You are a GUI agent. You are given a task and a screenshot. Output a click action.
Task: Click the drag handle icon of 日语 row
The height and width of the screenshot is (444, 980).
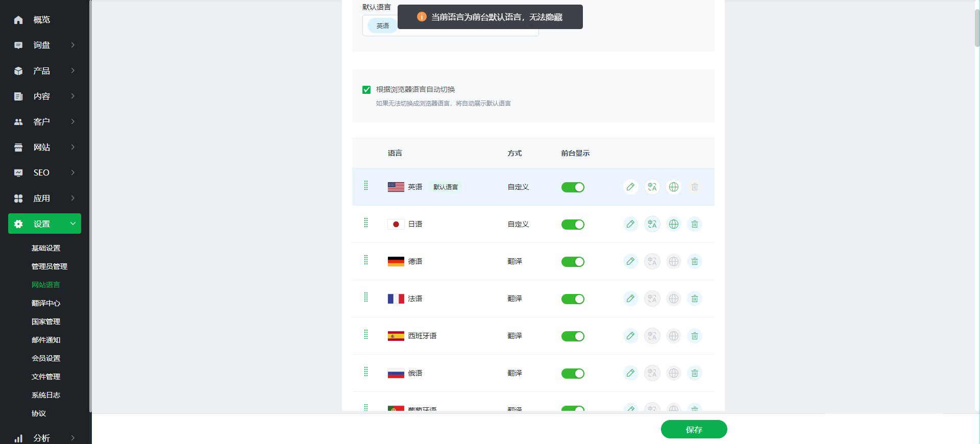(x=366, y=223)
